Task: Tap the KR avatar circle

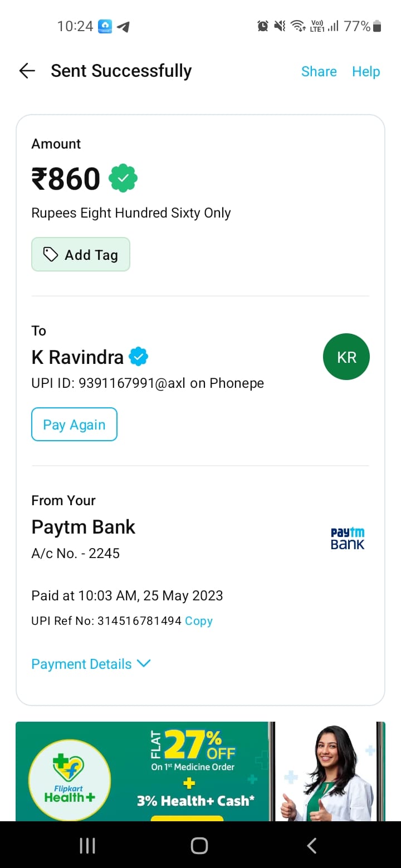Action: pyautogui.click(x=346, y=357)
